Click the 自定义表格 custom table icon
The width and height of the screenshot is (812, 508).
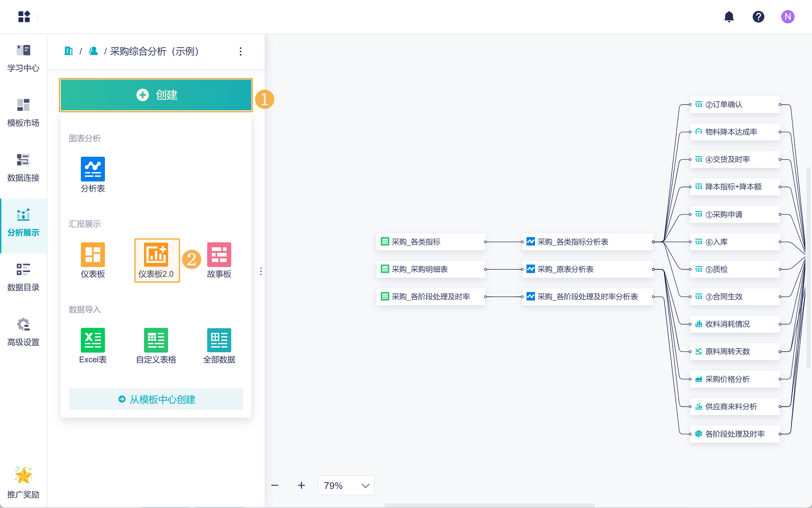(156, 340)
